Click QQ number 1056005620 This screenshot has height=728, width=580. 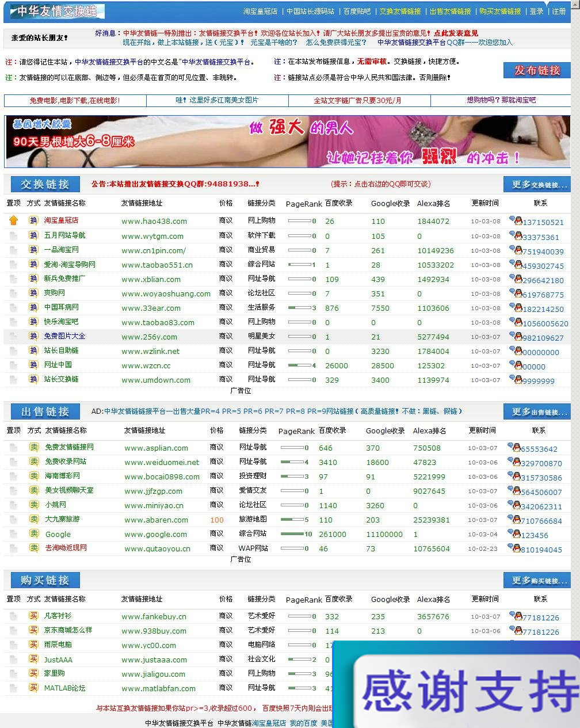545,323
